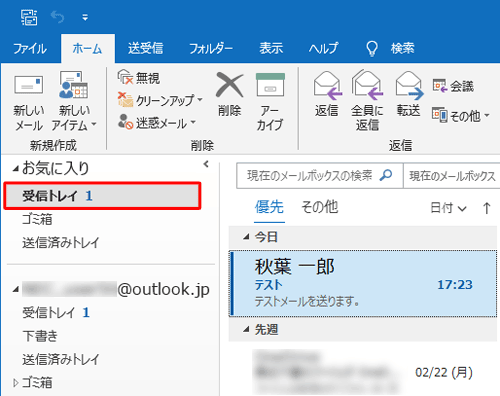Click the Undo arrow in title bar
The width and height of the screenshot is (500, 396).
click(x=57, y=17)
